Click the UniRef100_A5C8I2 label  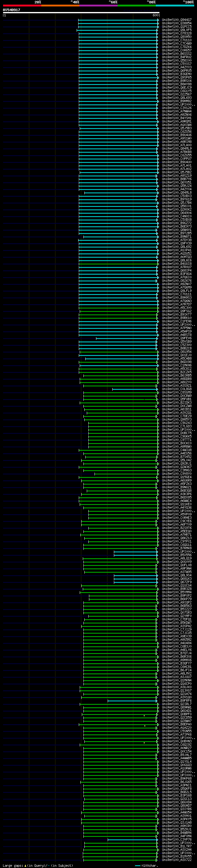pyautogui.click(x=177, y=369)
